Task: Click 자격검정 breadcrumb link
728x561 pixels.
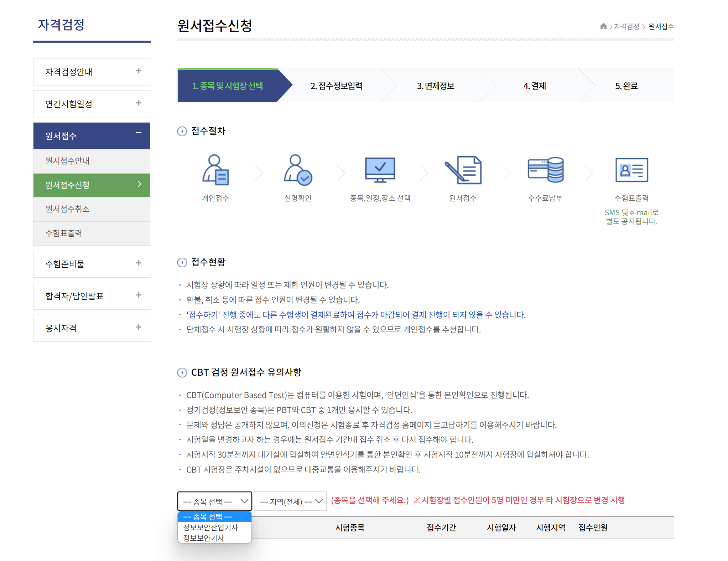Action: point(626,27)
